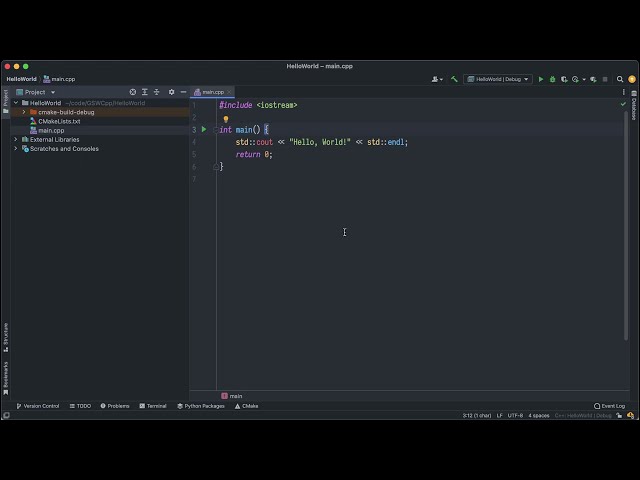Click green run gutter arrow at main()

click(204, 130)
